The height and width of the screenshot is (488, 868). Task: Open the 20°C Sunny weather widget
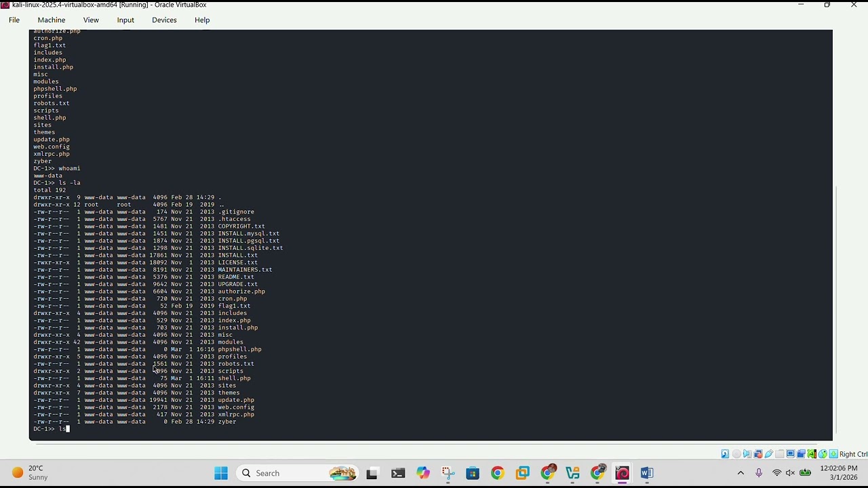30,472
